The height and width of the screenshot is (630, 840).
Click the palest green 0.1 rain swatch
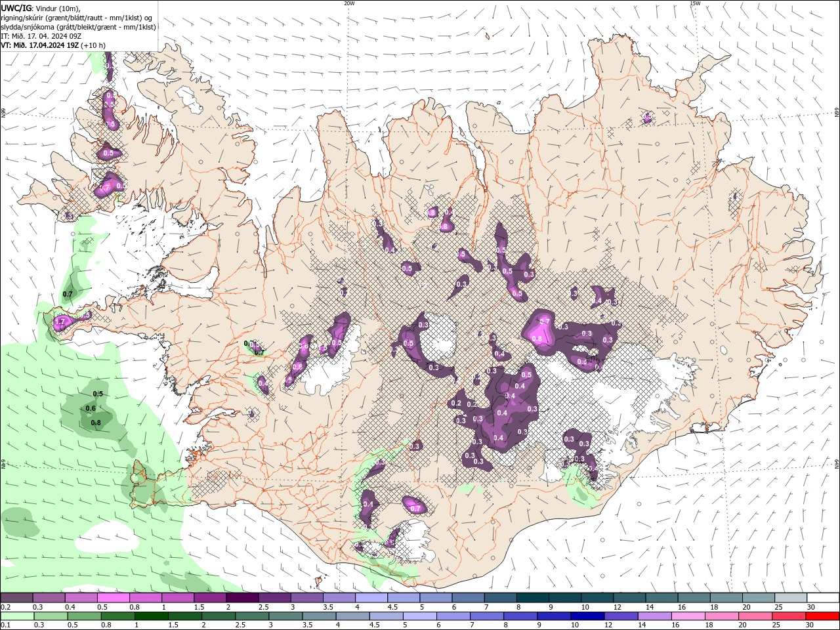18,616
